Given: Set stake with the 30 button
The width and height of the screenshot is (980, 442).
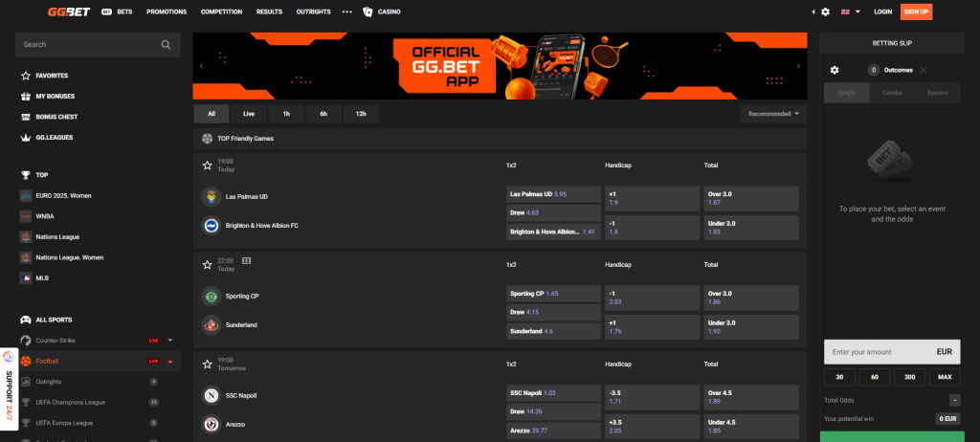Looking at the screenshot, I should 840,377.
